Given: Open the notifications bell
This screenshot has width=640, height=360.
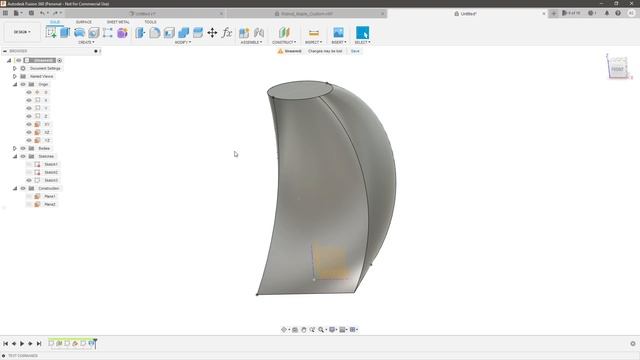Looking at the screenshot, I should (607, 13).
